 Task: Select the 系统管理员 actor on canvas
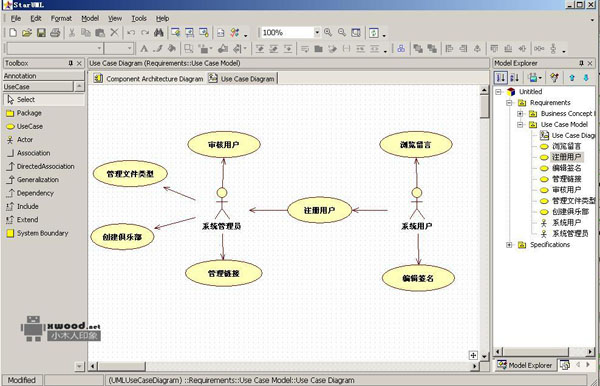(222, 209)
